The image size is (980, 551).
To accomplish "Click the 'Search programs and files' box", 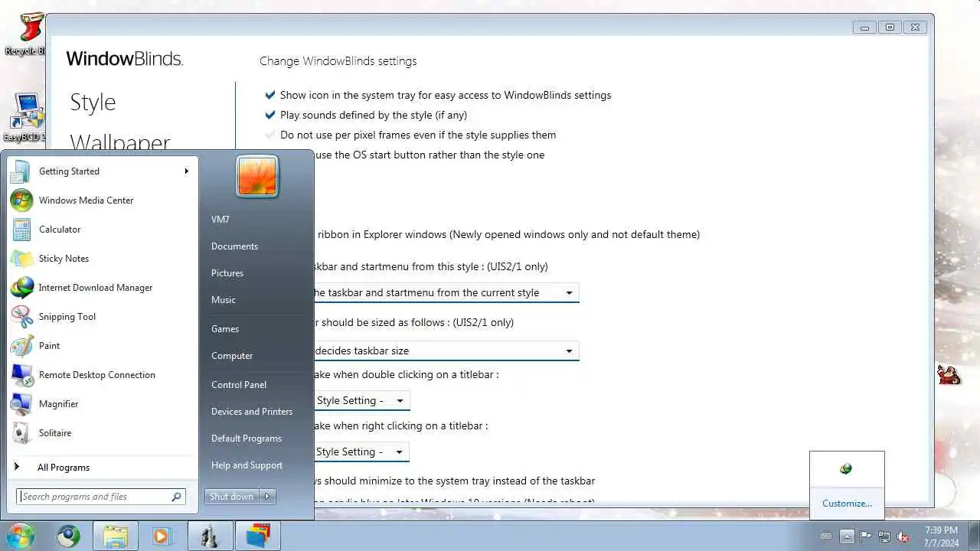I will (x=101, y=497).
